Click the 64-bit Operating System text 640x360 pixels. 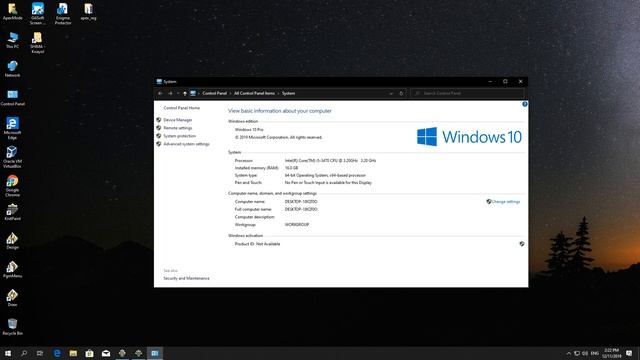pos(325,176)
